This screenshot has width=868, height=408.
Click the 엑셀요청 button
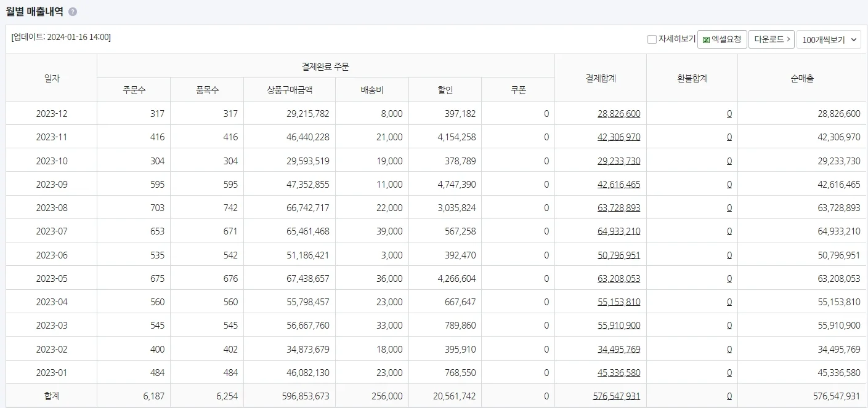coord(721,39)
